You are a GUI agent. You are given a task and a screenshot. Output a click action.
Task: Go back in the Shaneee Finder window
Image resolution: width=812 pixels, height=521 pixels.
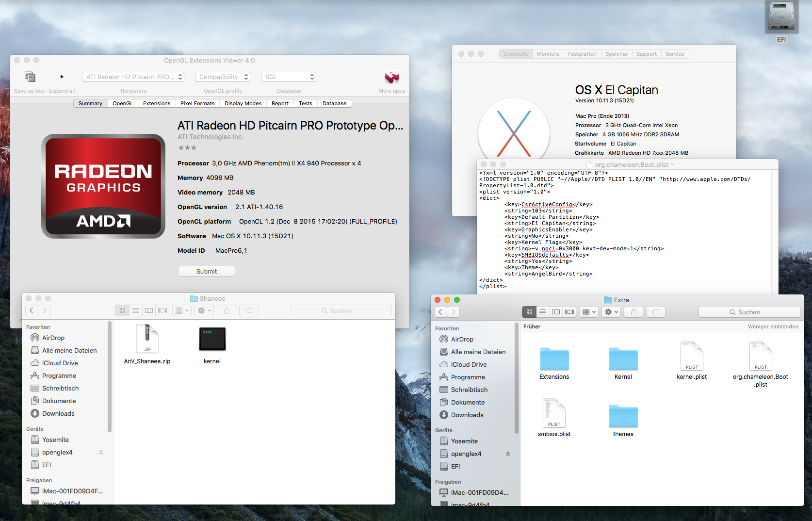point(32,310)
